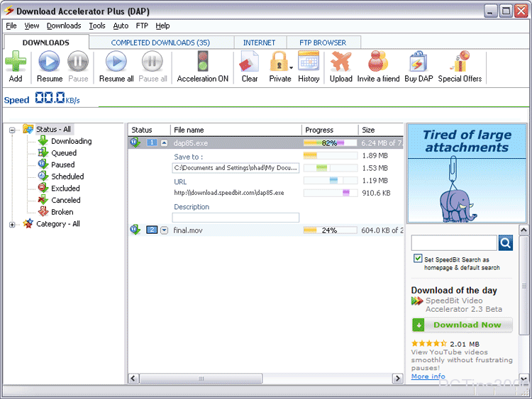Open the Private dropdown arrow

point(292,68)
